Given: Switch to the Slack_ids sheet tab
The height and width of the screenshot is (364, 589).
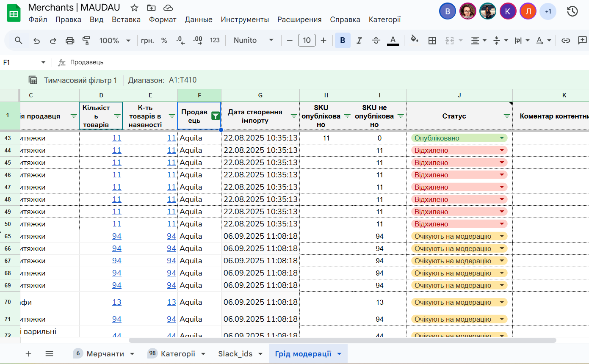Looking at the screenshot, I should pyautogui.click(x=241, y=354).
